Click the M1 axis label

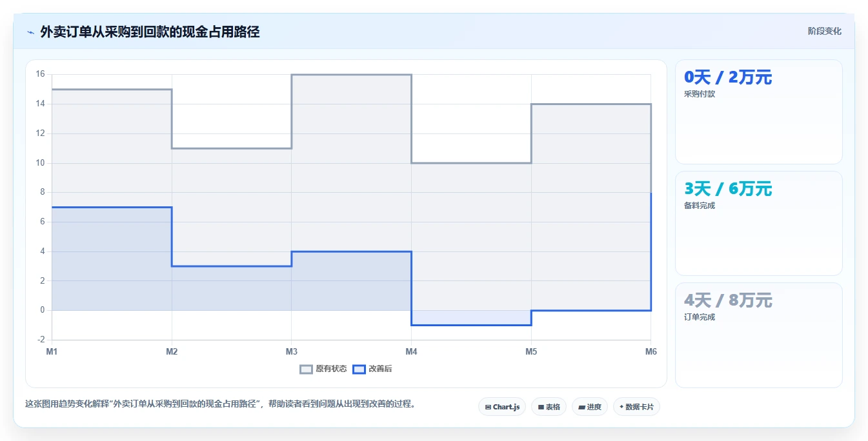pyautogui.click(x=52, y=351)
